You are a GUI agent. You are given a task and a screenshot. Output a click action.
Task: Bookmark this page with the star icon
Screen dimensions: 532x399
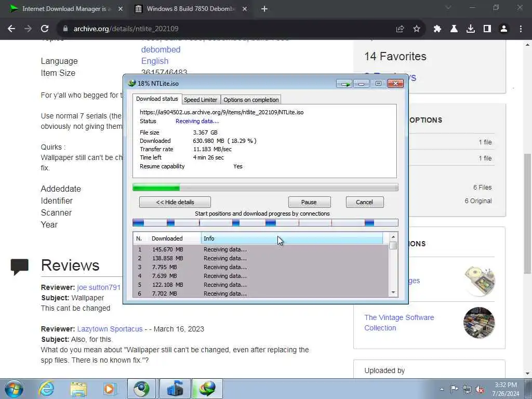tap(417, 29)
